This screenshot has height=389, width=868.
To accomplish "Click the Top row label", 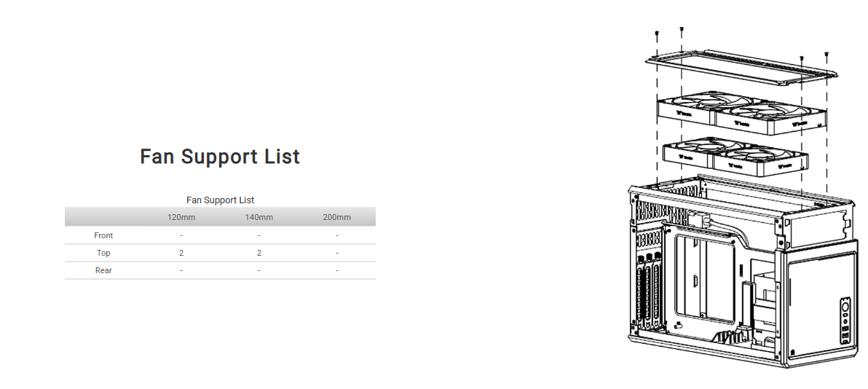I will coord(103,253).
